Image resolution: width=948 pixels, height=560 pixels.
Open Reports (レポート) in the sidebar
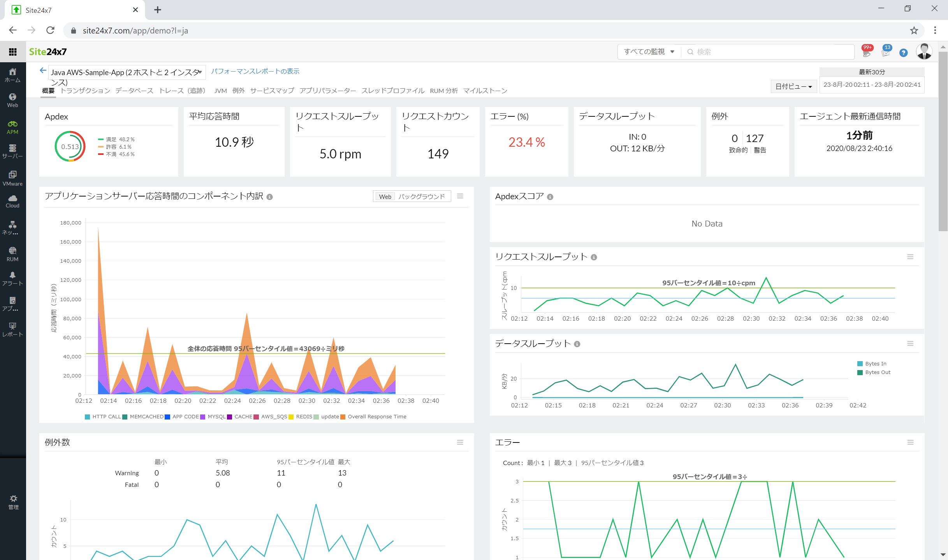(13, 330)
